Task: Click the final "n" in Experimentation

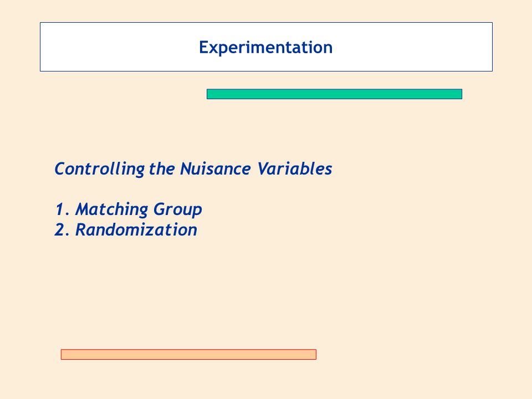Action: 328,49
